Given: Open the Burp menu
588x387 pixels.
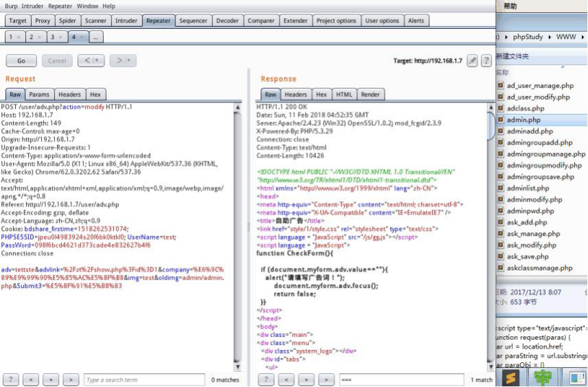Looking at the screenshot, I should [x=11, y=6].
